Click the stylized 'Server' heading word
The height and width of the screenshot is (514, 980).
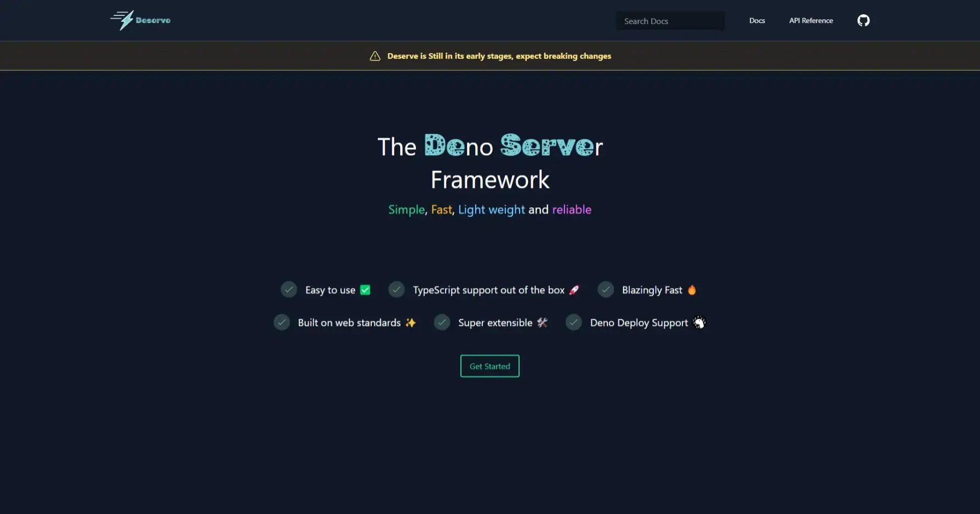click(550, 146)
